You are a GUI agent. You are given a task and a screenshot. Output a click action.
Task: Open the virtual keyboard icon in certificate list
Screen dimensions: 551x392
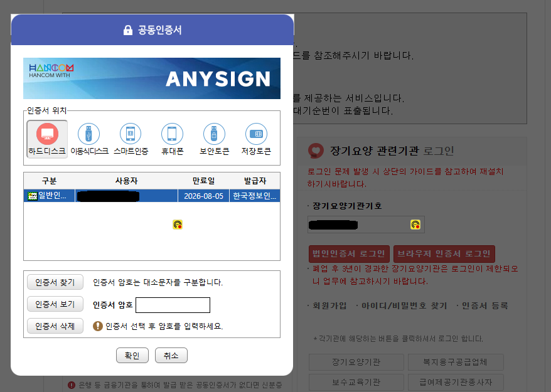177,224
